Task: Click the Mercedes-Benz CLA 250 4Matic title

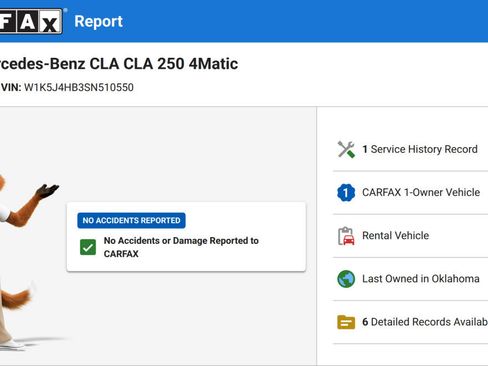Action: tap(119, 64)
